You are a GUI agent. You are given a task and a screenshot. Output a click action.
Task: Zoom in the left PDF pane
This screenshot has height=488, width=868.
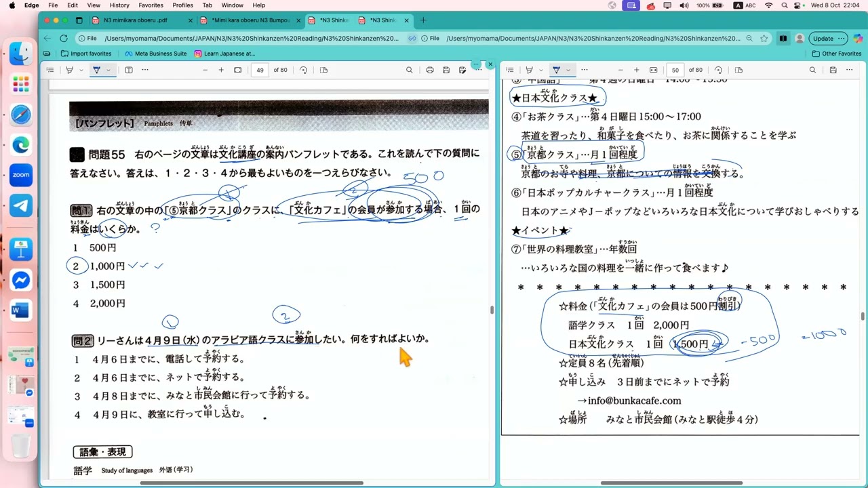point(221,70)
